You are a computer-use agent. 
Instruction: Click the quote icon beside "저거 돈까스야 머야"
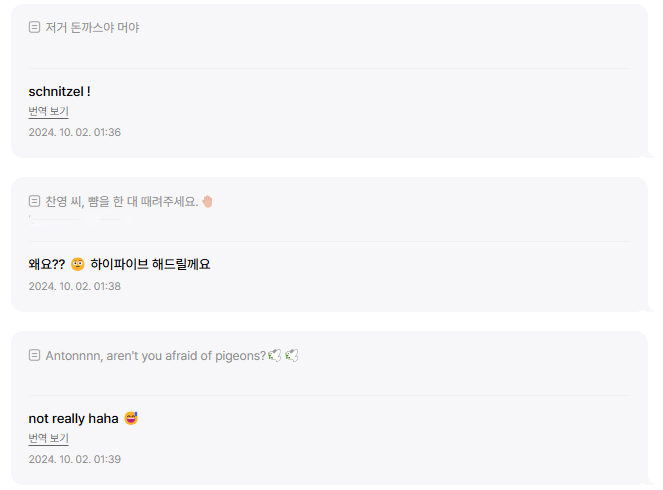(35, 28)
